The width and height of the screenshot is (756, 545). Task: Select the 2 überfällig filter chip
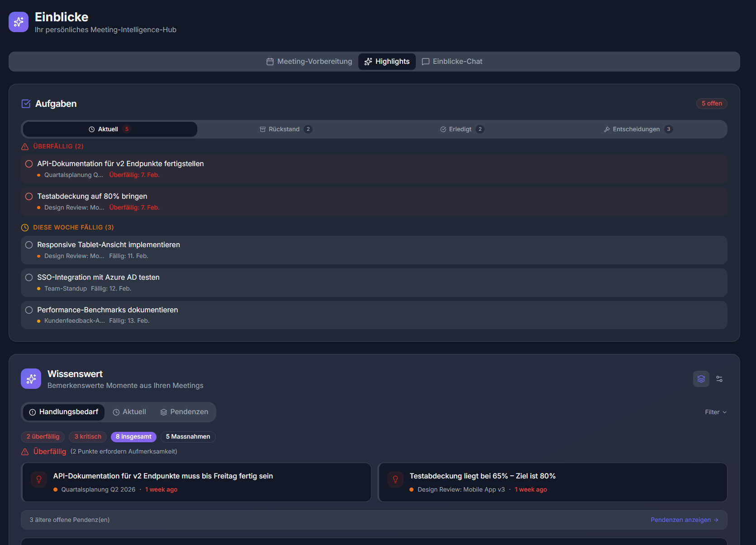click(43, 437)
